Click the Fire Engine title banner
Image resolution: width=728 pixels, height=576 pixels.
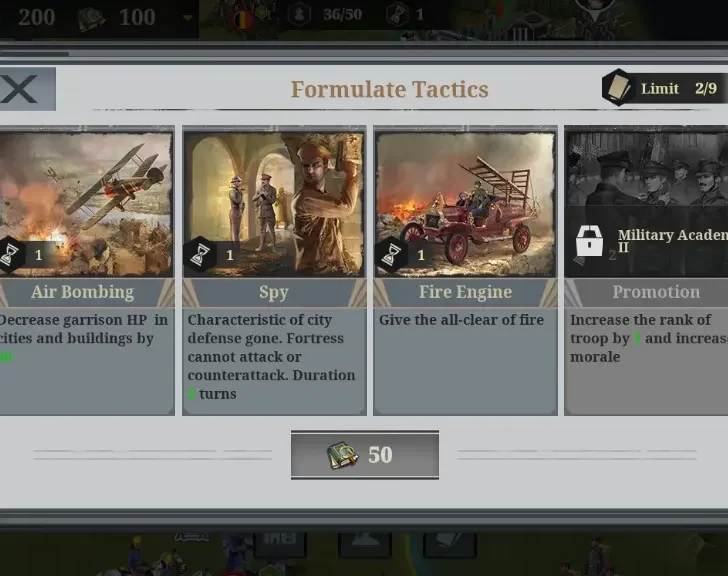(x=465, y=292)
